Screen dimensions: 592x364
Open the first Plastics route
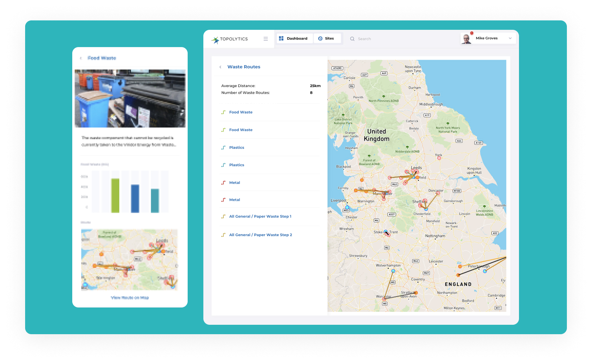coord(237,147)
